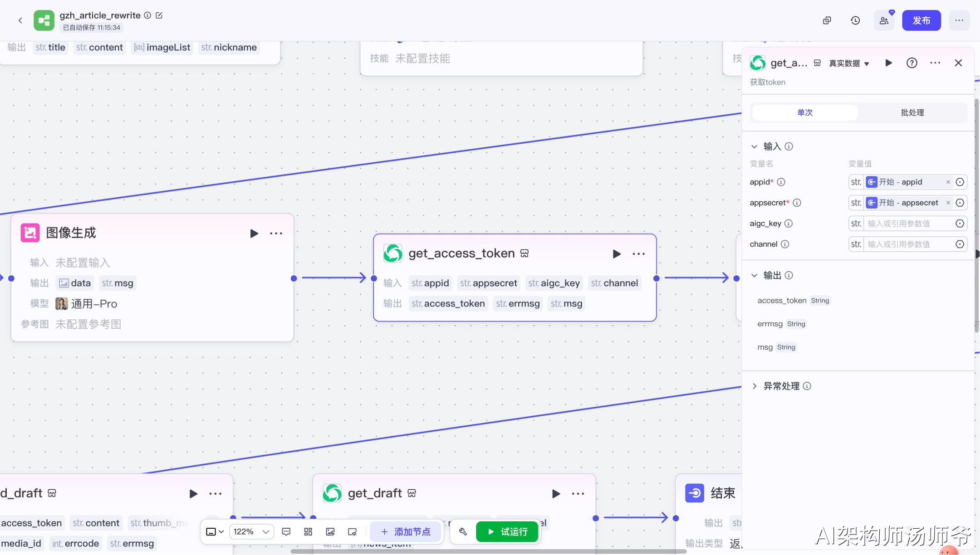Add a comment using bottom toolbar icon
This screenshot has height=555, width=980.
point(286,531)
